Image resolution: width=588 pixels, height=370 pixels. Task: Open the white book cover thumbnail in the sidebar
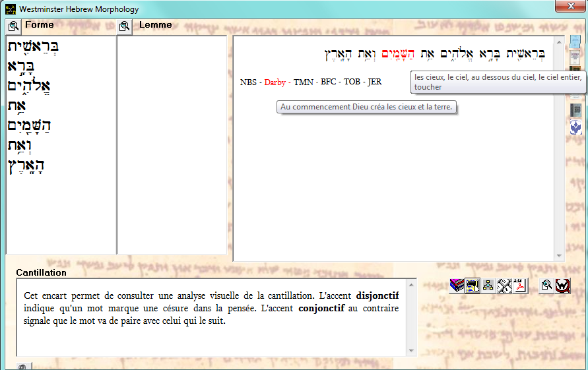(575, 57)
